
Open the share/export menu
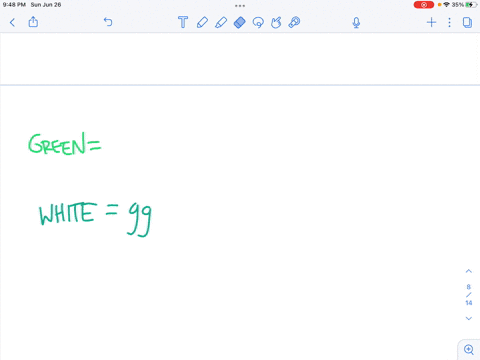(x=33, y=22)
